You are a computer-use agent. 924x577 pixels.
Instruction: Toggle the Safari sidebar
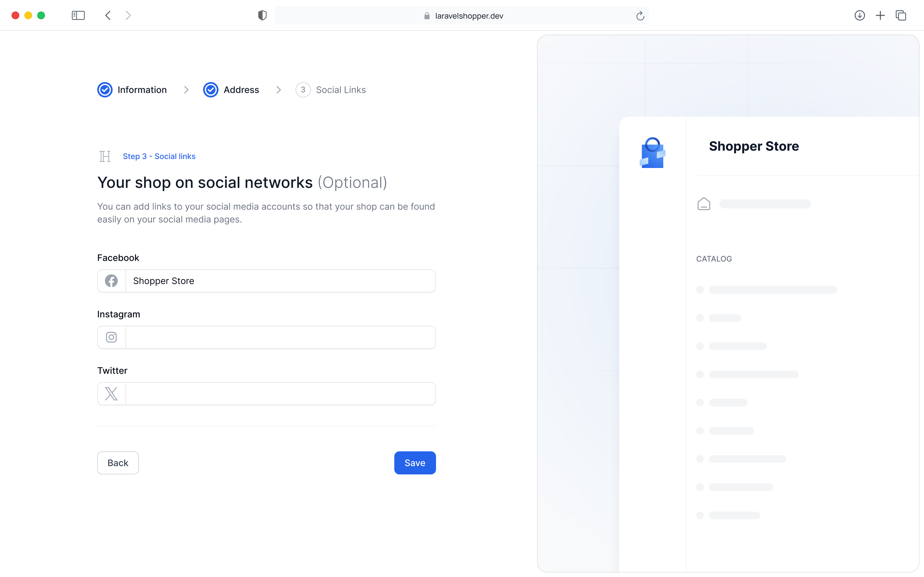[78, 15]
